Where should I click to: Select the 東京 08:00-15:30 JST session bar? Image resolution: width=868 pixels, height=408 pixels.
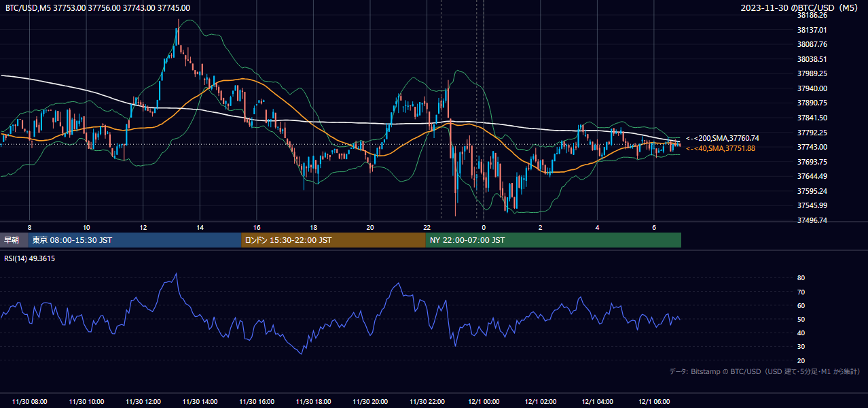coord(135,240)
